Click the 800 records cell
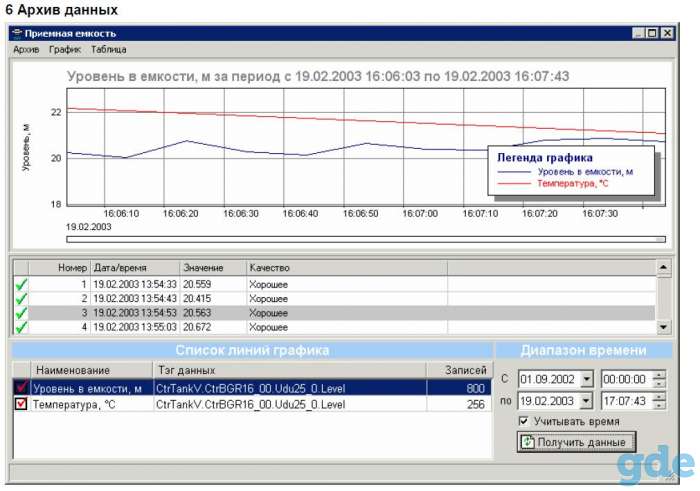 tap(459, 388)
